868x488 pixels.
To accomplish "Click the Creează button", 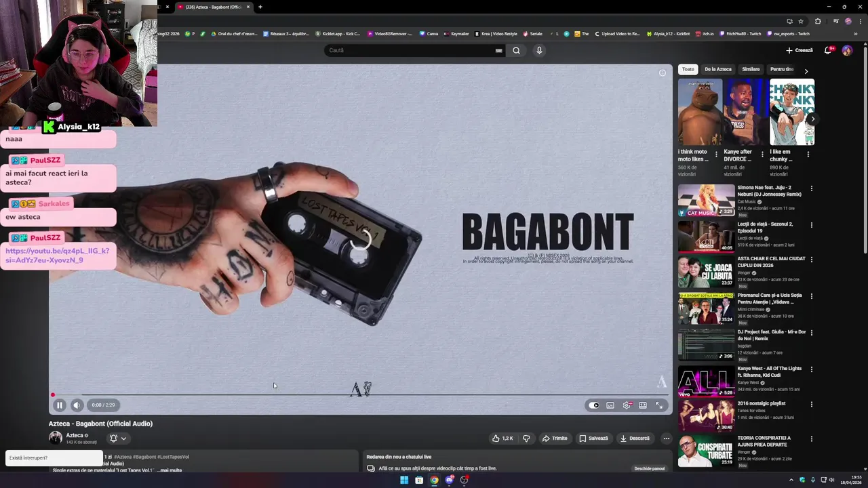I will click(800, 50).
